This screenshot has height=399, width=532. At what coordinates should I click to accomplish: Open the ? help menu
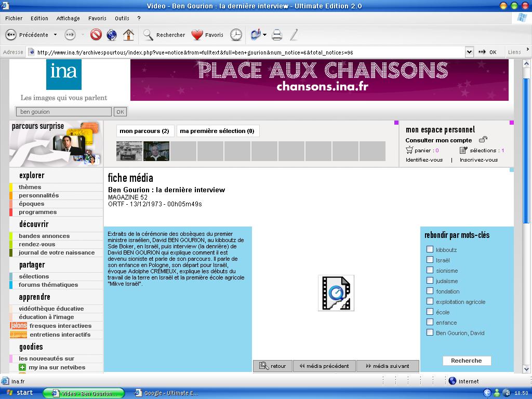(x=139, y=18)
